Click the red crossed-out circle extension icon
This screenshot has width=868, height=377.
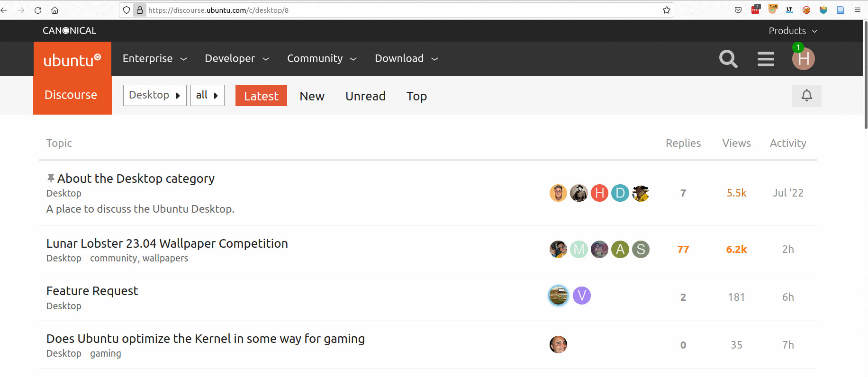tap(806, 10)
